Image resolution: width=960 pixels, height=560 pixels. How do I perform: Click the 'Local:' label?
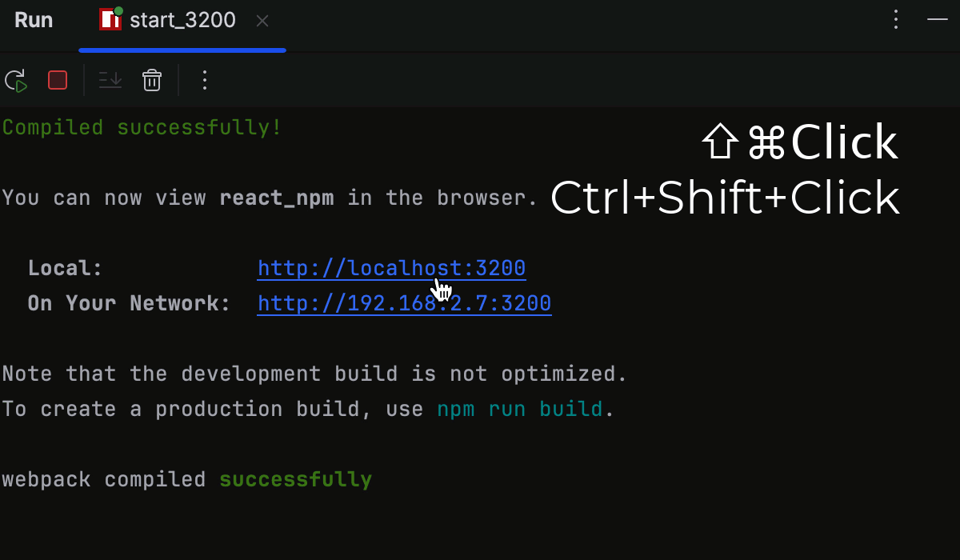[66, 269]
